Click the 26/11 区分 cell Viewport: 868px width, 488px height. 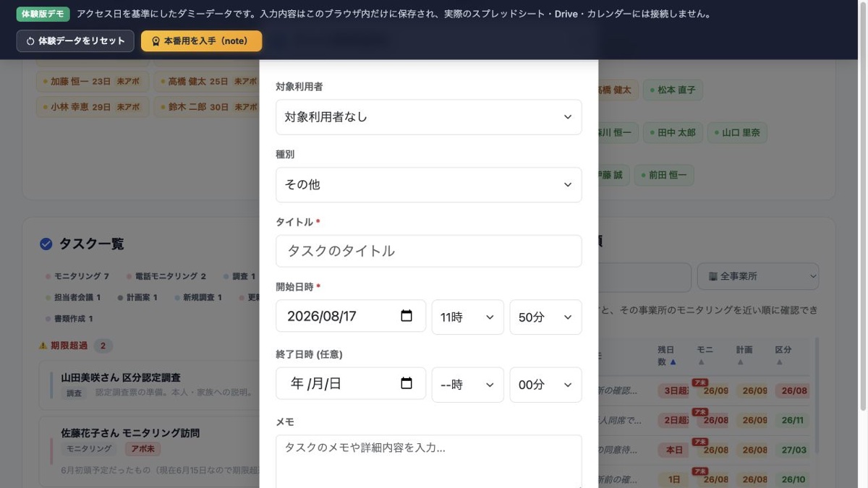click(793, 420)
